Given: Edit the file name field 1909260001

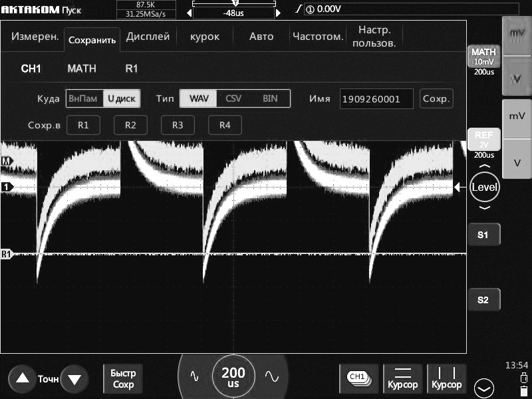Looking at the screenshot, I should [x=376, y=98].
